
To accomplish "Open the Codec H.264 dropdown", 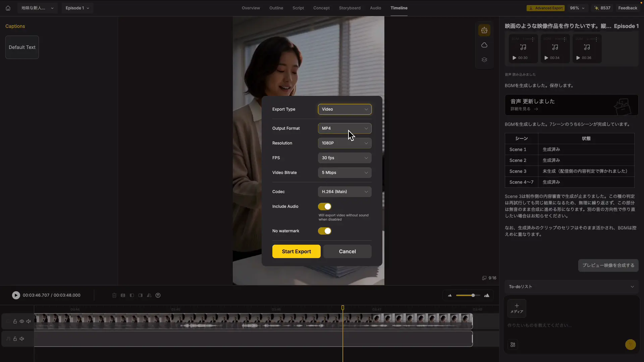I will 345,192.
